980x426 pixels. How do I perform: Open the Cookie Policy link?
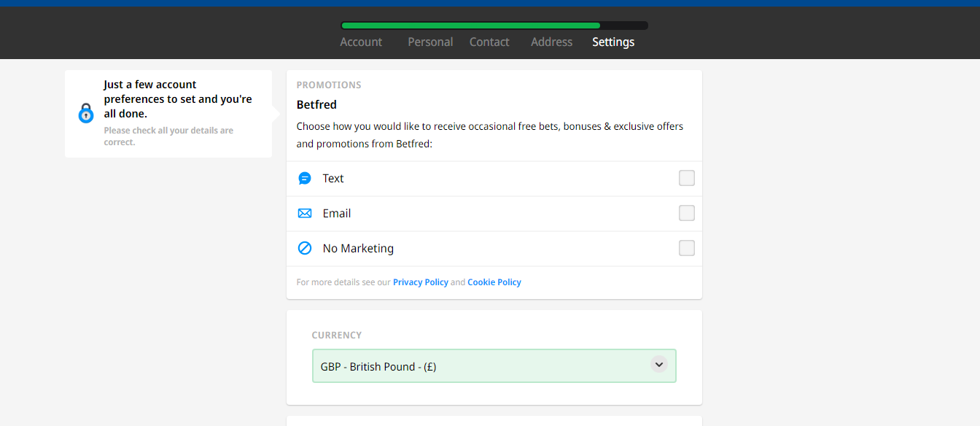[x=494, y=282]
